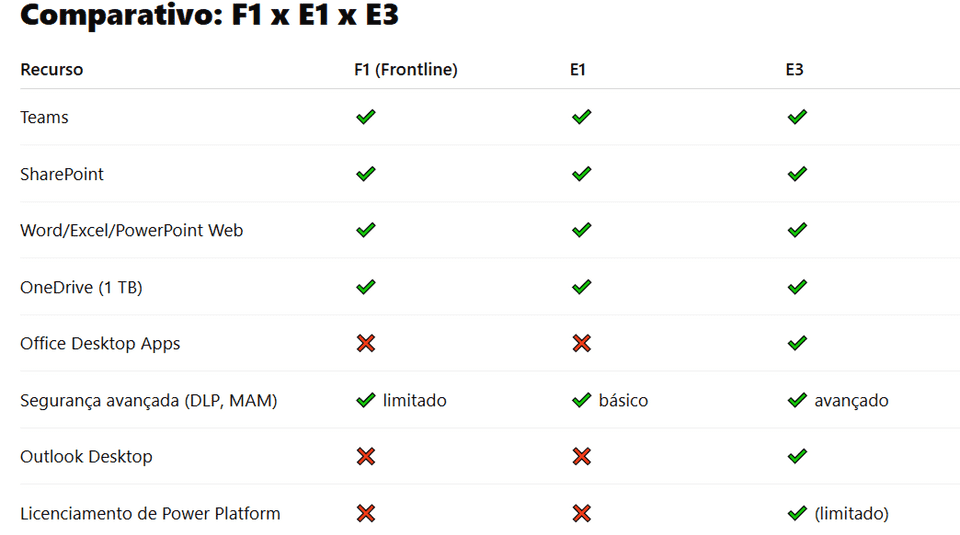The width and height of the screenshot is (960, 535).
Task: Click the 'Recurso' column header
Action: pos(52,70)
